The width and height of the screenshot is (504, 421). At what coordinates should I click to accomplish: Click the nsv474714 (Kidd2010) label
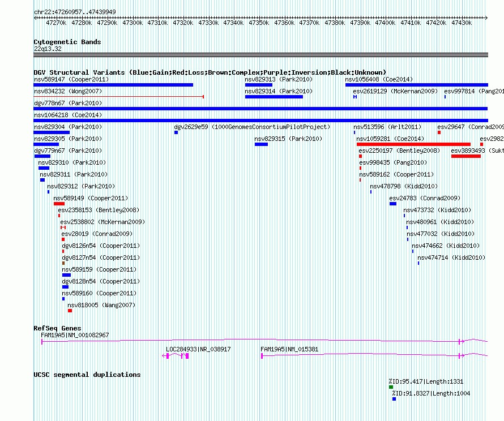click(451, 257)
